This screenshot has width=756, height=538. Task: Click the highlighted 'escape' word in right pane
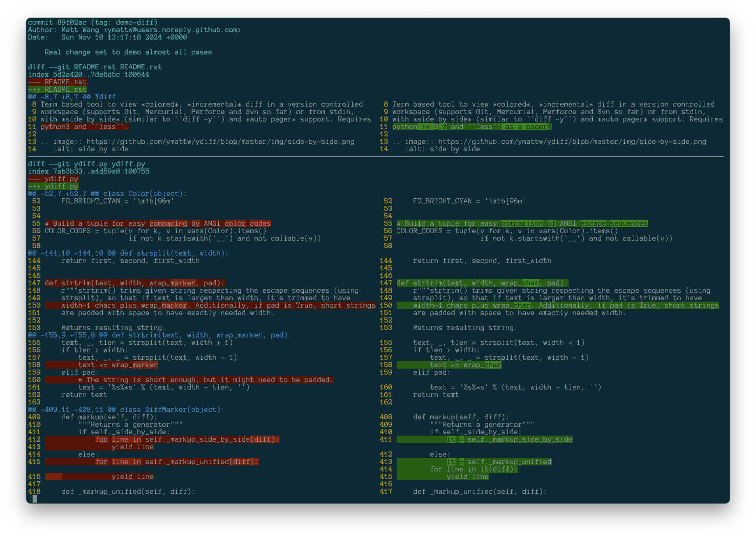(x=593, y=223)
